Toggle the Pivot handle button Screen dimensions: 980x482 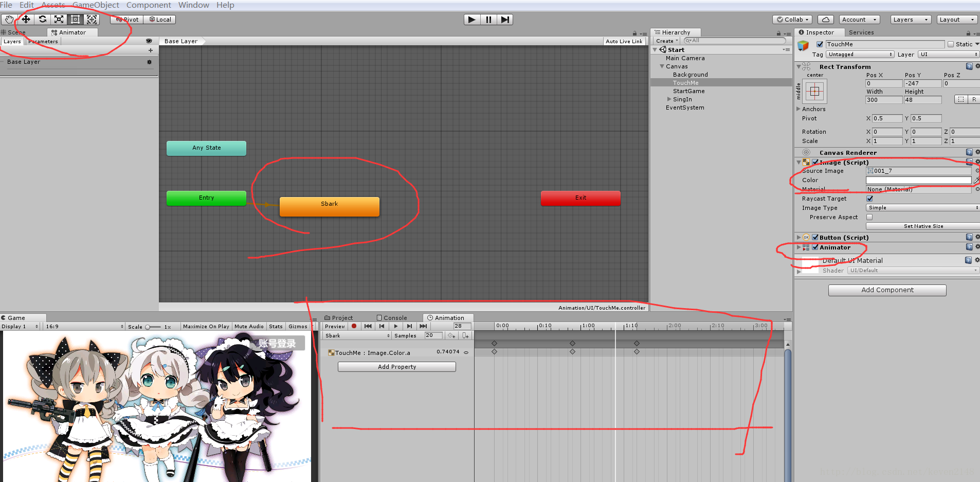(126, 20)
